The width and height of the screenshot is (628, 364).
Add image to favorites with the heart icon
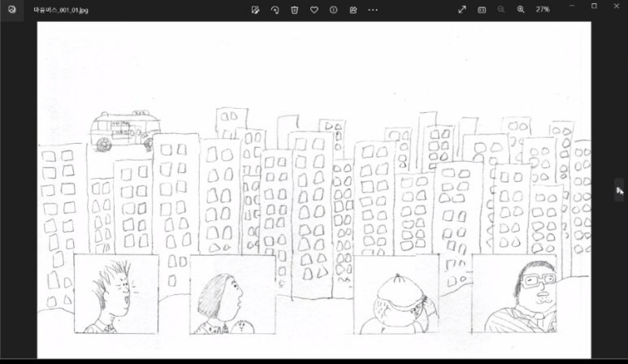pos(314,10)
